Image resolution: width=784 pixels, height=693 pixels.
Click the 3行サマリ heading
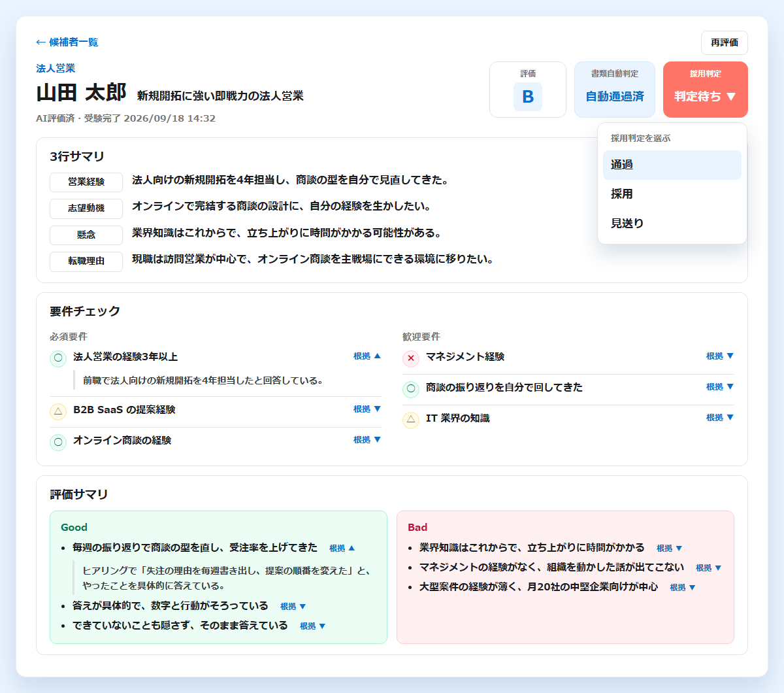click(x=77, y=156)
